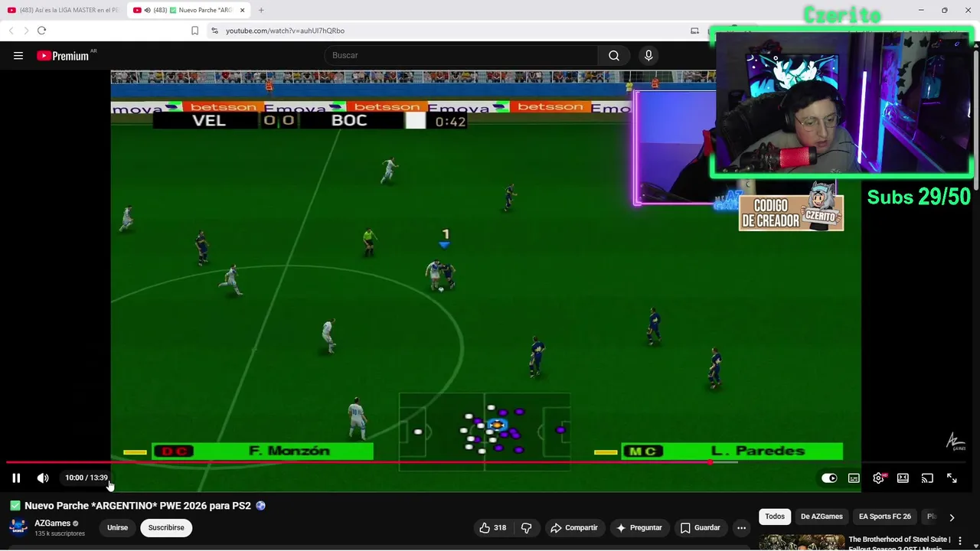Select the 'EA Sports FC 26' chip
The width and height of the screenshot is (980, 551).
(x=885, y=517)
